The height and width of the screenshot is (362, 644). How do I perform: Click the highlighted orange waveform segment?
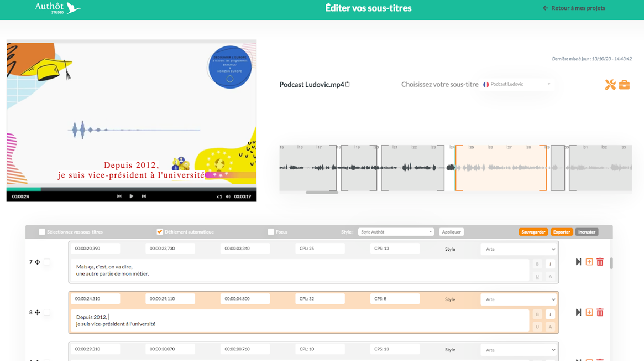(x=501, y=168)
